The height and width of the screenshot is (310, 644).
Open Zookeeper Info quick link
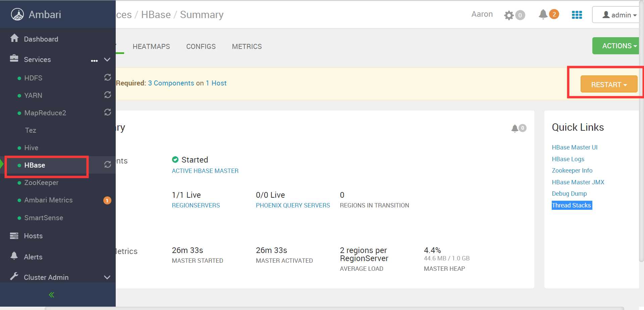coord(572,171)
